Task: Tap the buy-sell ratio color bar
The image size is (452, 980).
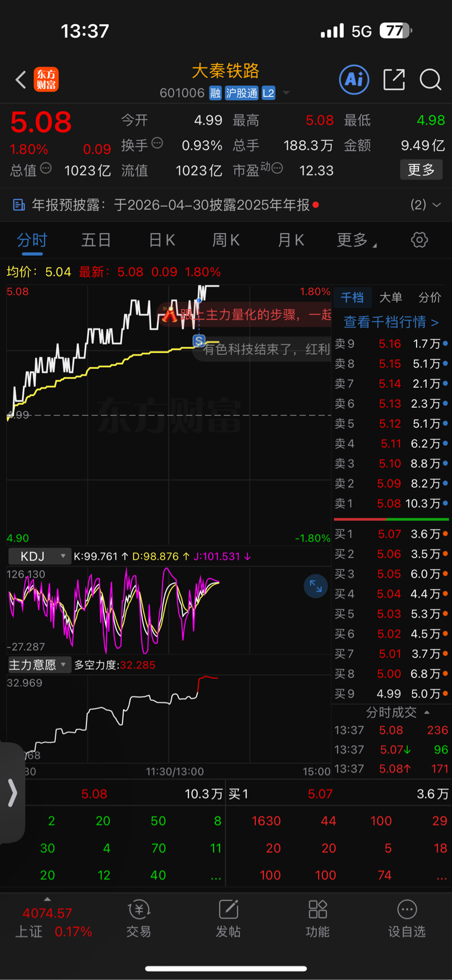Action: pyautogui.click(x=391, y=519)
